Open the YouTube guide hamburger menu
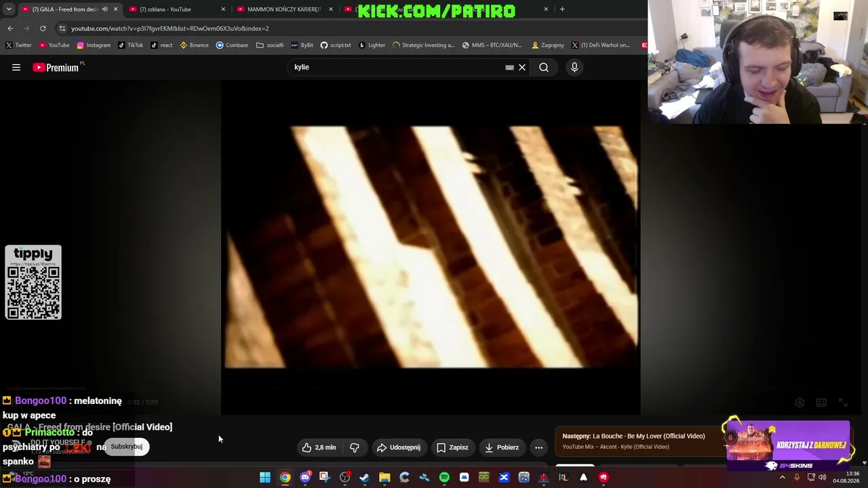Screen dimensions: 868x488 point(16,67)
